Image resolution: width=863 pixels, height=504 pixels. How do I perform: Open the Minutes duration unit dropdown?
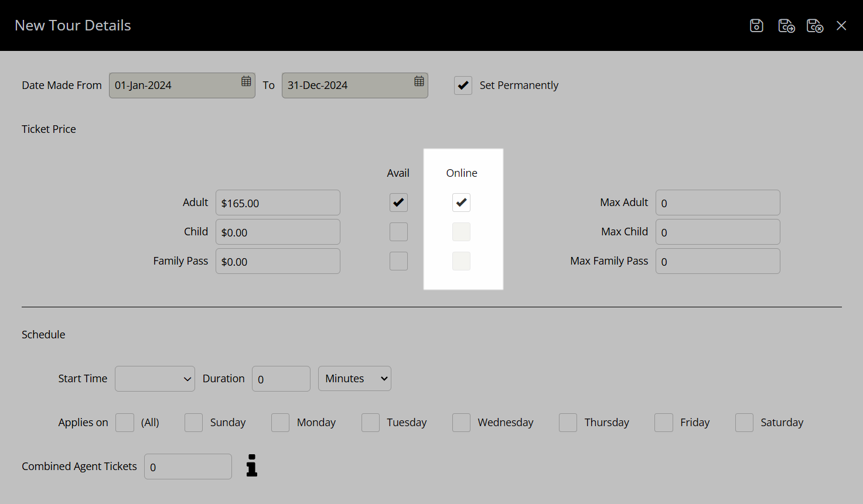click(354, 379)
